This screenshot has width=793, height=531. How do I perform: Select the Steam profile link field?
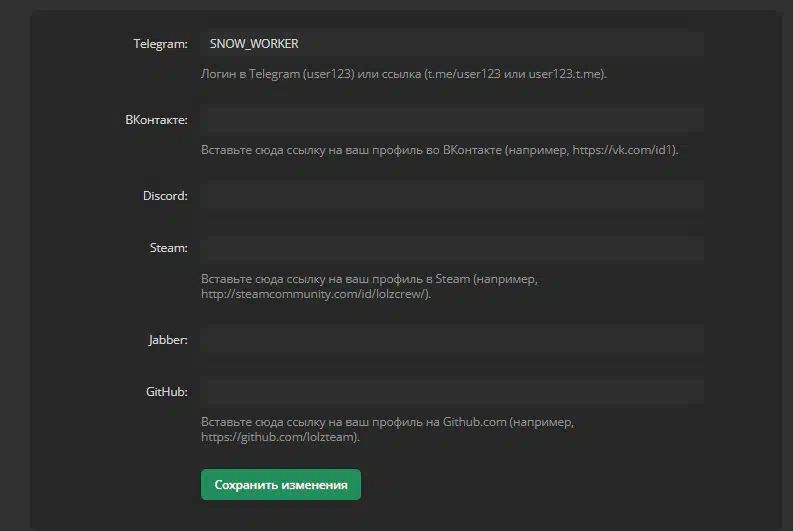(x=452, y=248)
